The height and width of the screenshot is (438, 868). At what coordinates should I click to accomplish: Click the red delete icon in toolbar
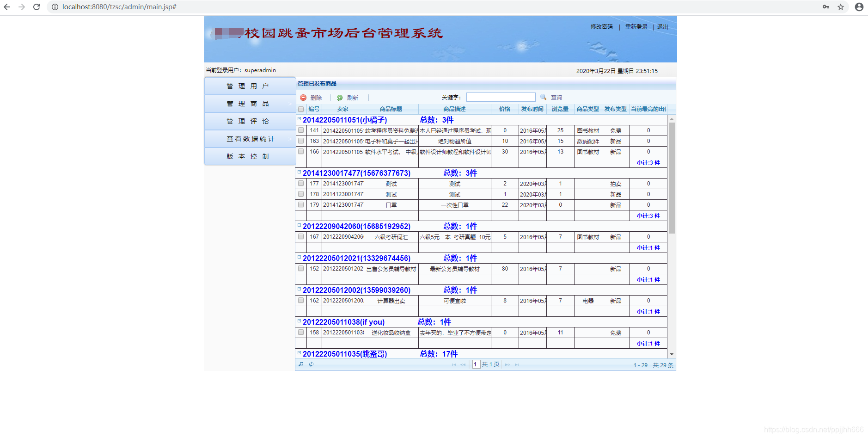pos(303,98)
